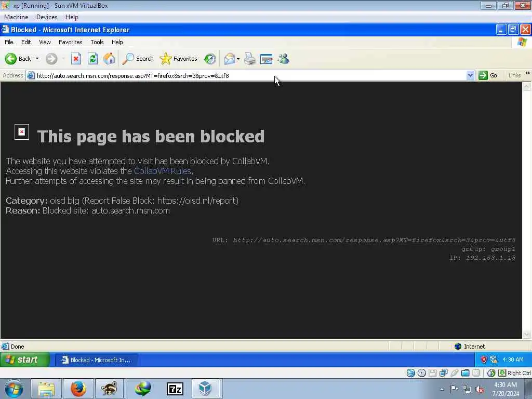
Task: Expand the Mail button dropdown arrow
Action: [238, 59]
